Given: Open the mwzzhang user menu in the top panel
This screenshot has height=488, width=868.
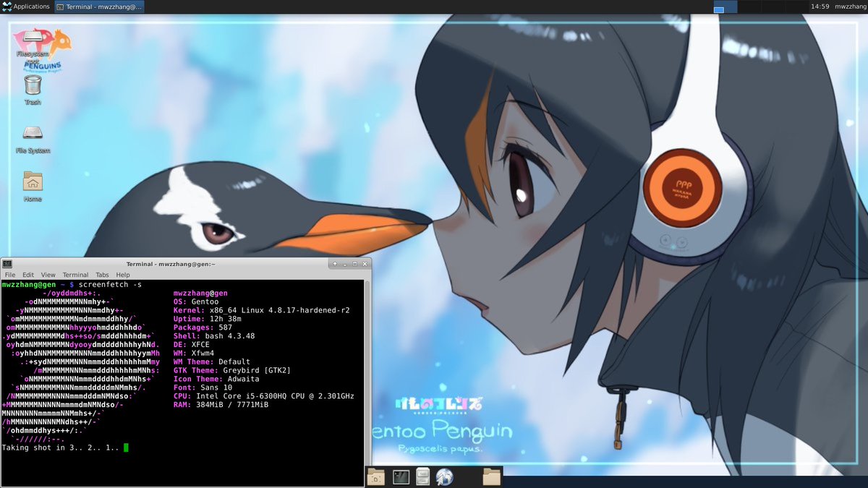Looking at the screenshot, I should [x=850, y=7].
